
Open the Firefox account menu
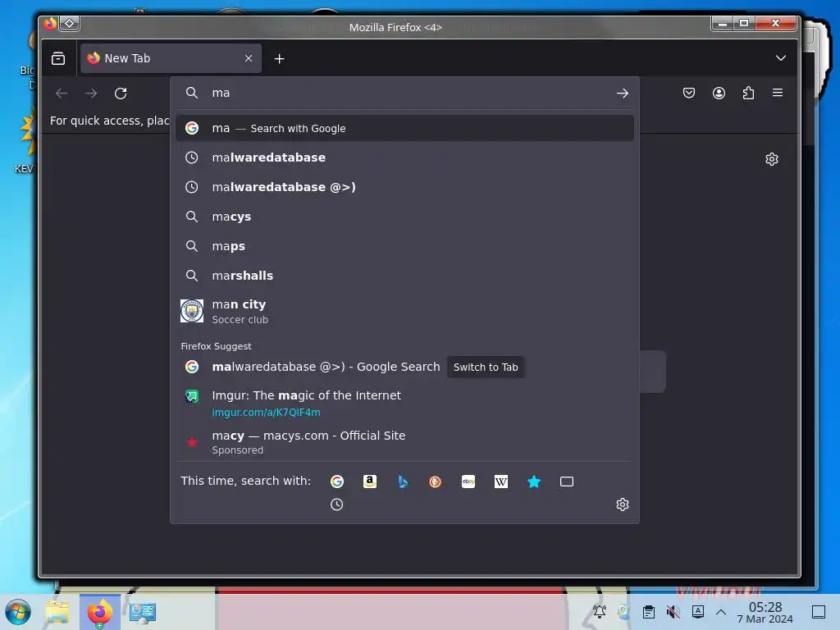[x=719, y=93]
